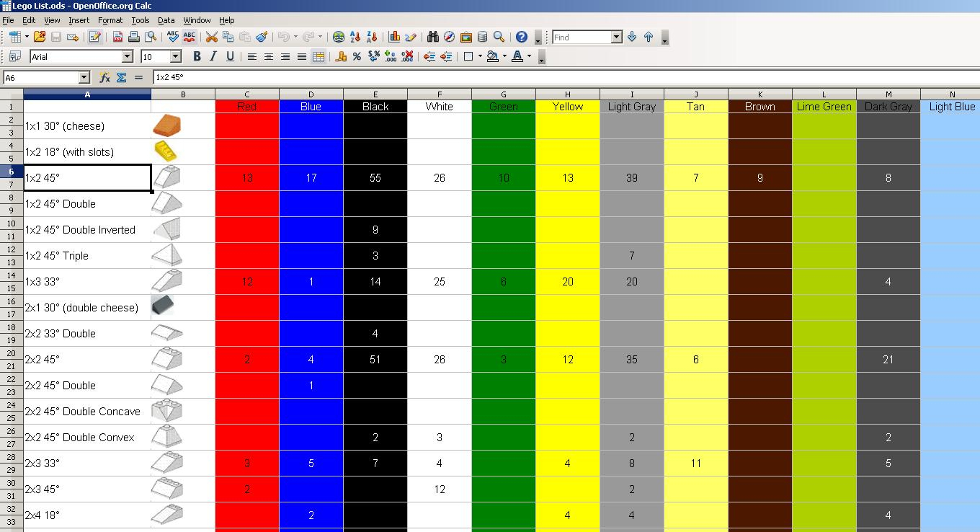Open Styles and Formatting
The width and height of the screenshot is (980, 532).
tap(14, 56)
